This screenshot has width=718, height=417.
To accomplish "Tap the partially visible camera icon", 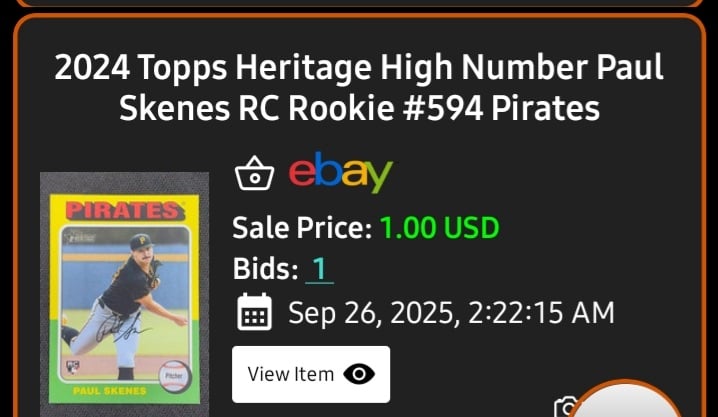I will (x=564, y=406).
